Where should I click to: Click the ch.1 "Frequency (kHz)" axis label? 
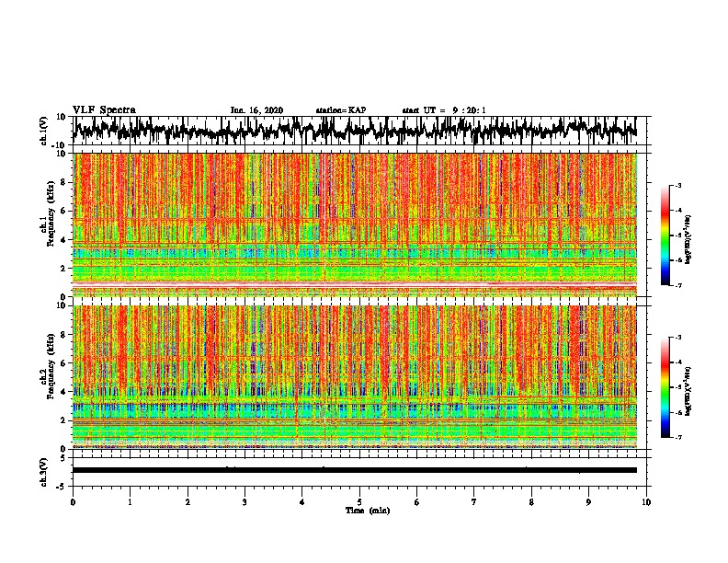(52, 214)
